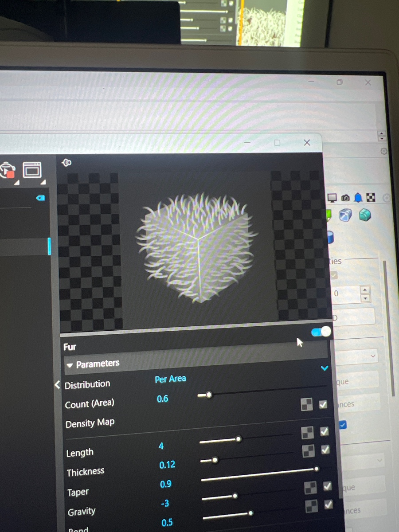
Task: Click the Gravity slider handle
Action: coord(235,496)
